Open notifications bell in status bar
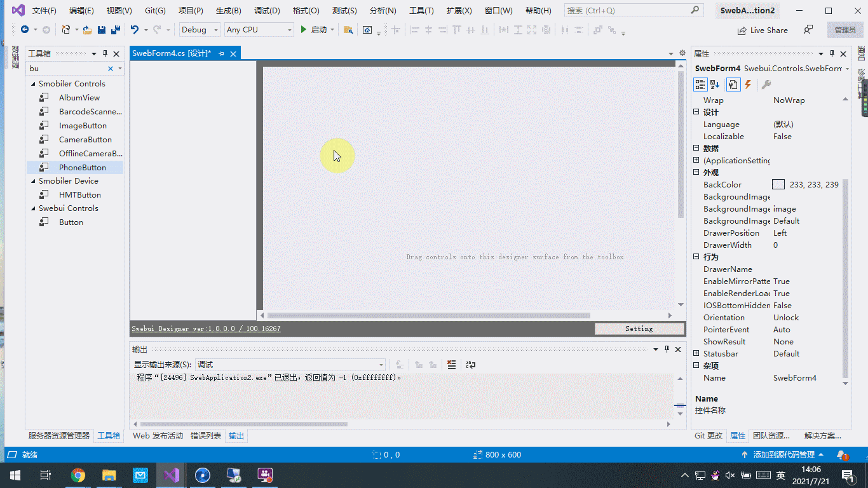The height and width of the screenshot is (488, 868). tap(843, 455)
